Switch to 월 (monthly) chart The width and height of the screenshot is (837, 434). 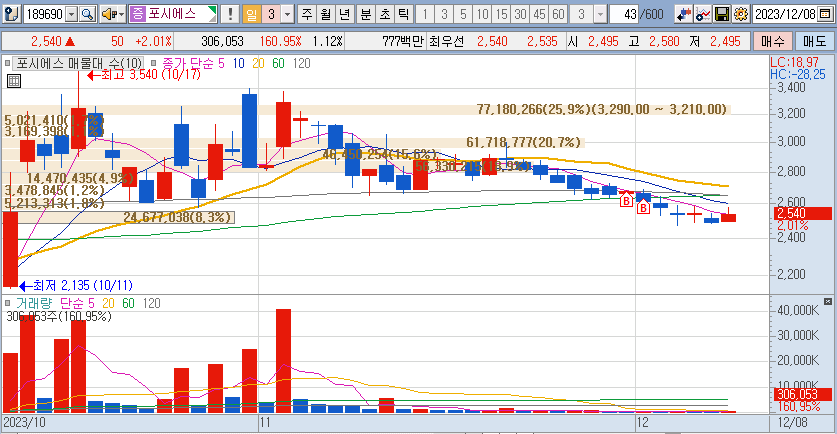[326, 14]
